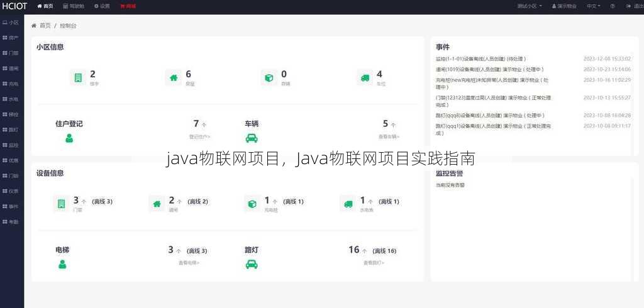This screenshot has width=644, height=308.
Task: Click the car icon under 路灯
Action: click(x=252, y=265)
